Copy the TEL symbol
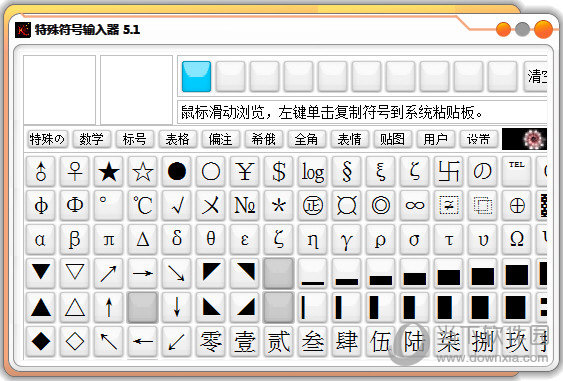This screenshot has width=563, height=381. pos(517,172)
